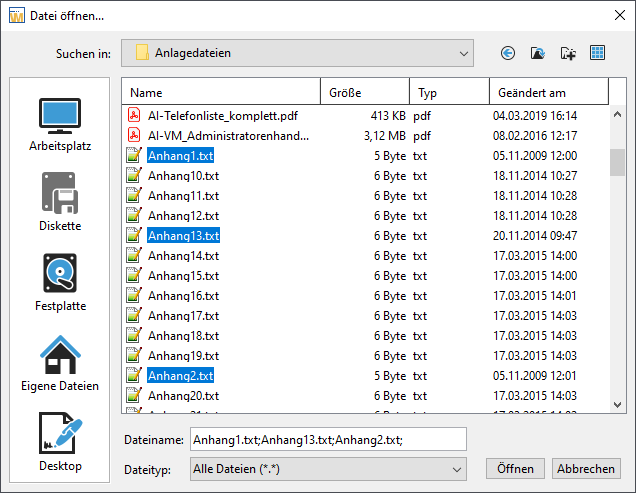Click PDF icon of AI-Telefonliste_komplett.pdf
This screenshot has height=493, width=636.
[x=134, y=115]
